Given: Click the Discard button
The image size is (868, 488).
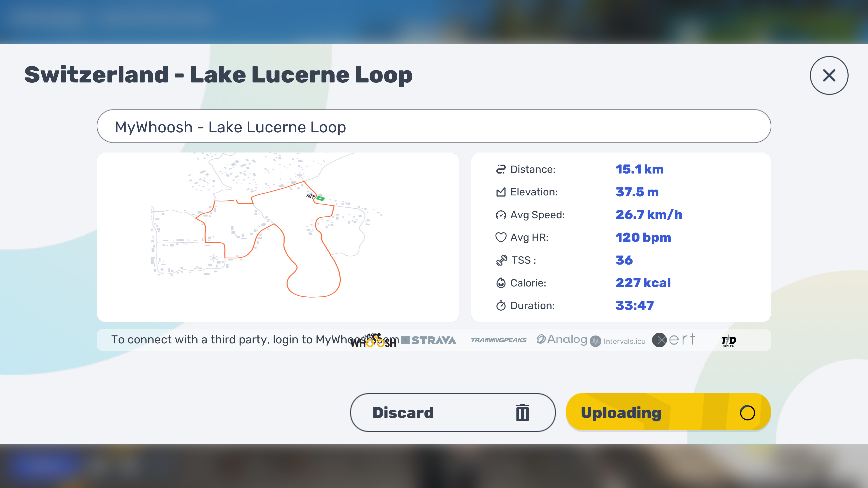Looking at the screenshot, I should click(x=453, y=413).
